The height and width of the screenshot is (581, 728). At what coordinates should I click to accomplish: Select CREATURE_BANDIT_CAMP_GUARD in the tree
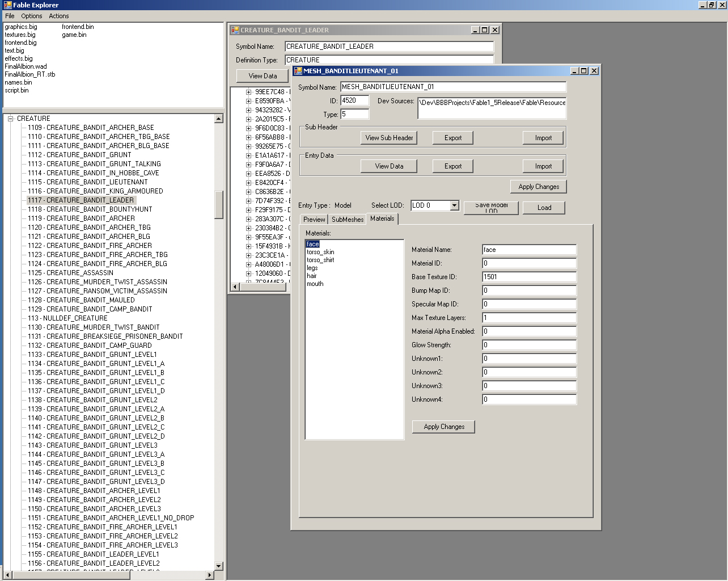pyautogui.click(x=90, y=346)
